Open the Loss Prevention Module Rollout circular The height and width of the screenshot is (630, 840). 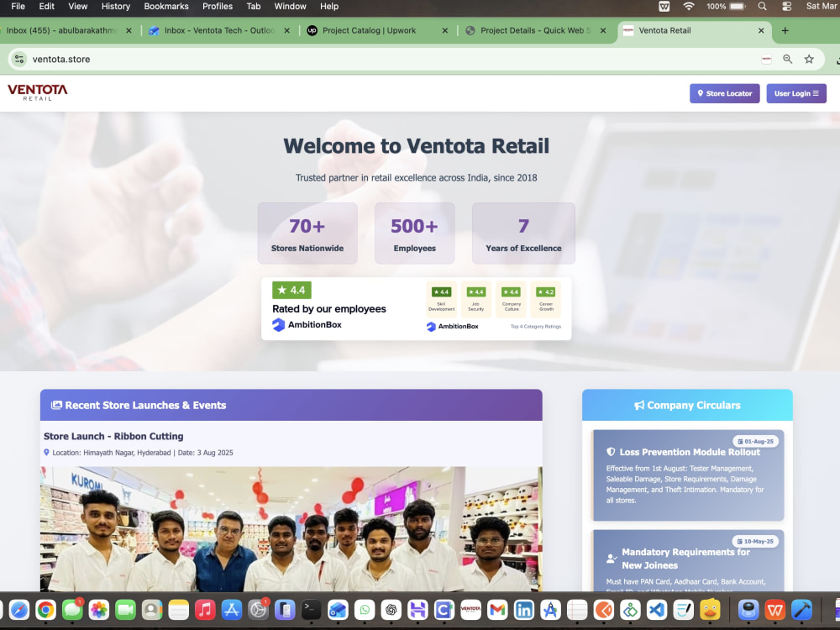[689, 475]
